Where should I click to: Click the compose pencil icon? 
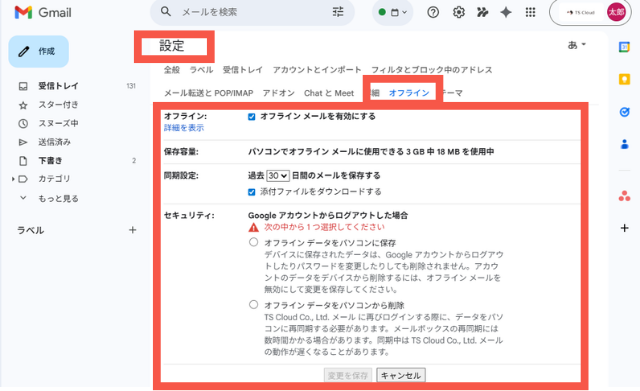click(x=24, y=51)
